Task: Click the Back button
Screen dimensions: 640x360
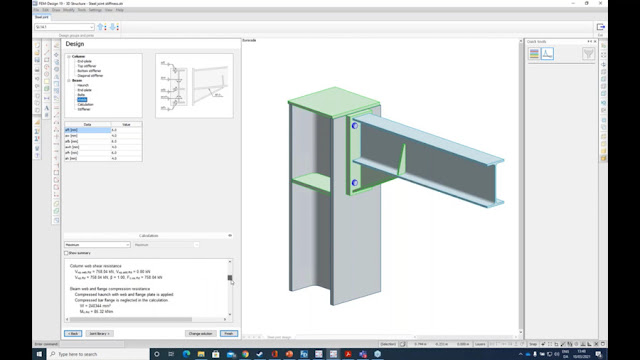Action: 73,333
